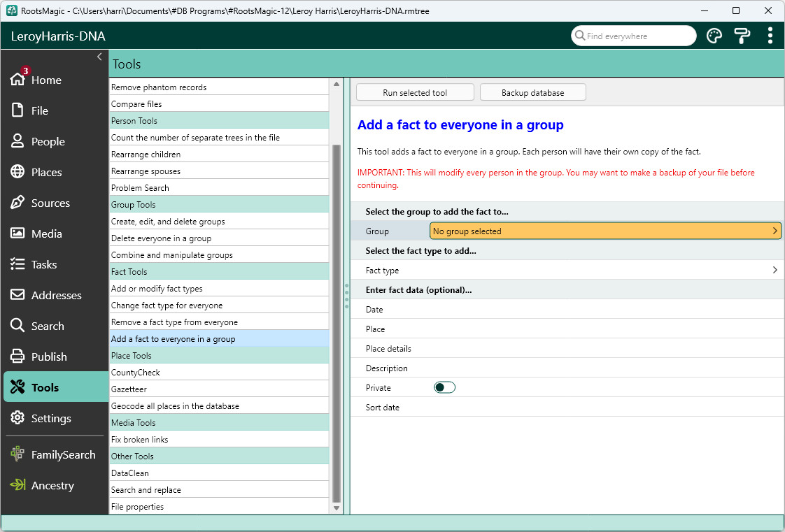
Task: Select Create, edit, and delete groups
Action: point(219,221)
